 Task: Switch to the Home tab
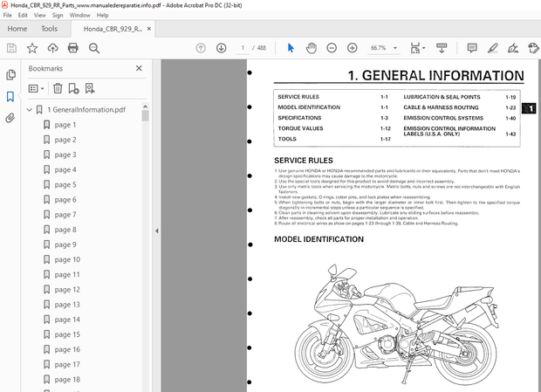click(17, 29)
